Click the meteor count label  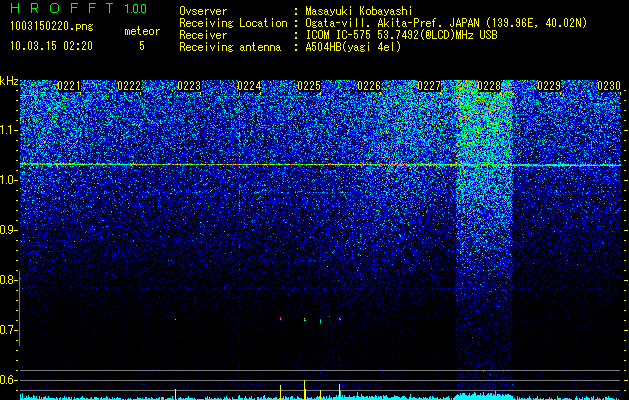142,31
